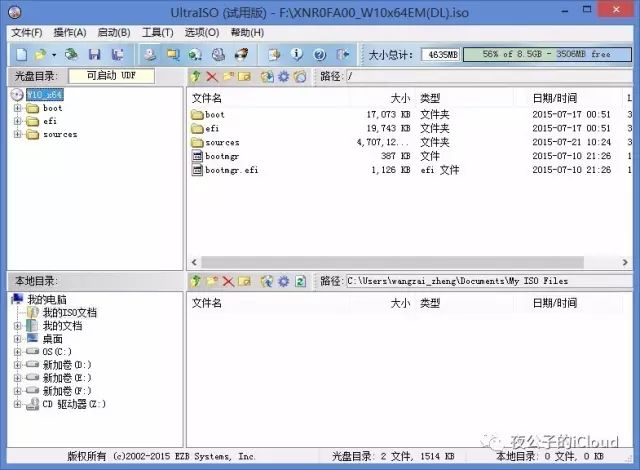
Task: Select the bootmgr file row
Action: (410, 156)
